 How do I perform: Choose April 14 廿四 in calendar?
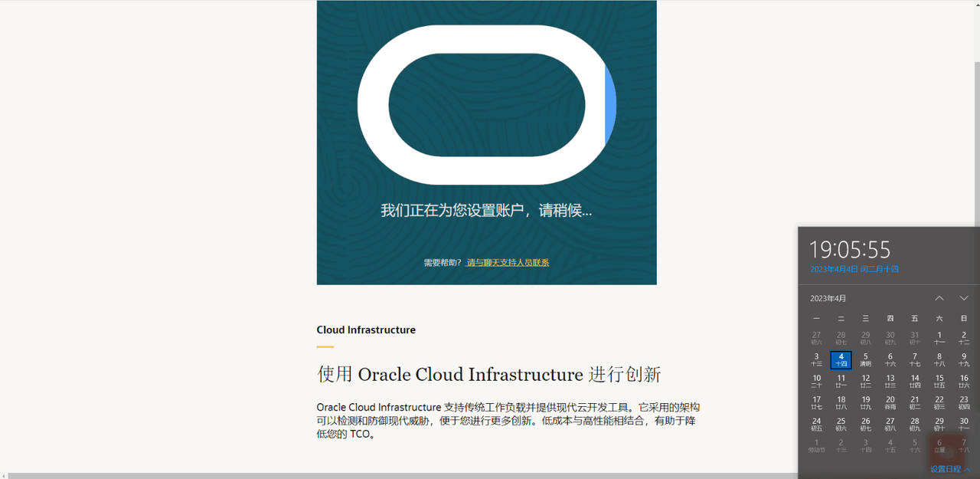(x=914, y=381)
